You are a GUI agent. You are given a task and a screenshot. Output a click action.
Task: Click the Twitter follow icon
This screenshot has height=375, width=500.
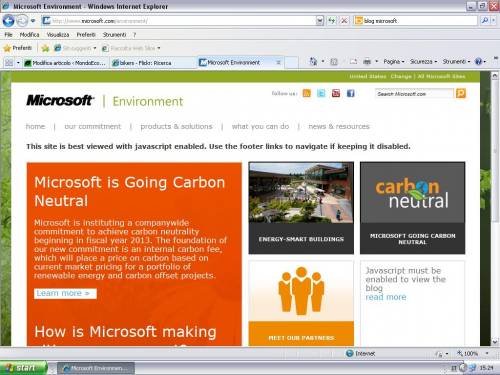321,93
